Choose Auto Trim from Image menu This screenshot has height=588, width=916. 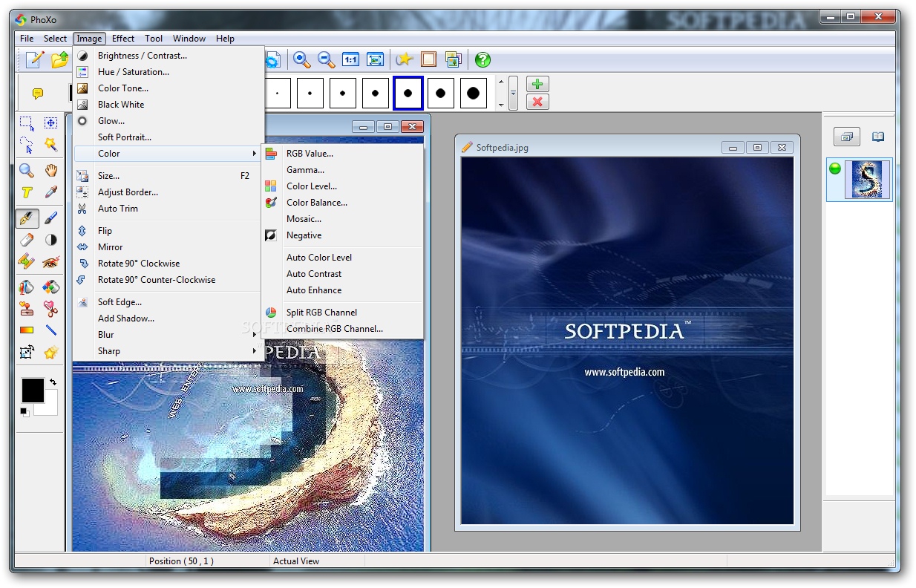coord(168,209)
